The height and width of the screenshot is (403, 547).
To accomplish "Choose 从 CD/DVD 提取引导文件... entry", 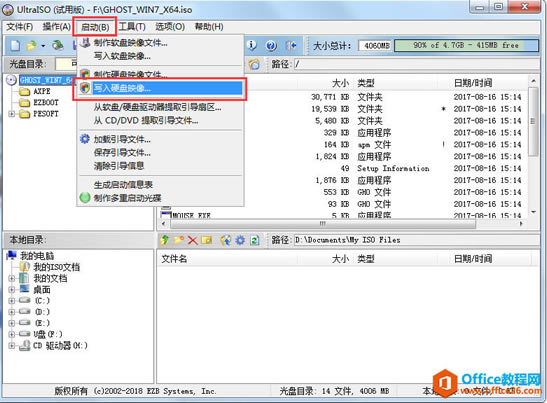I will (160, 121).
